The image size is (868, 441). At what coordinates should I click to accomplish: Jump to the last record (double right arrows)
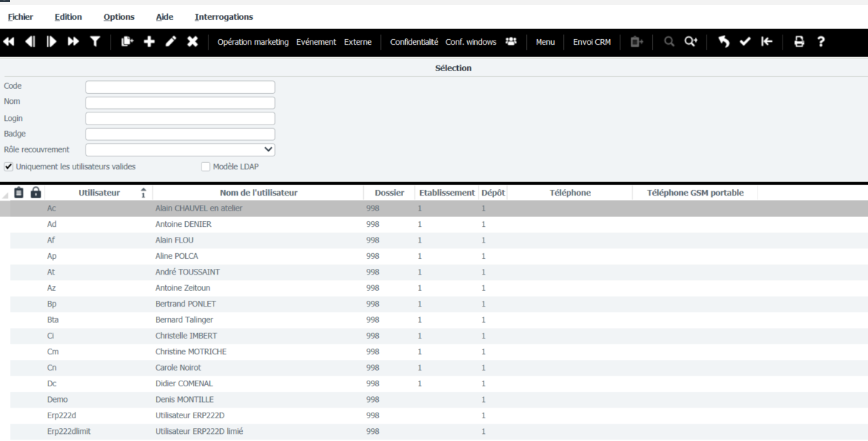pyautogui.click(x=73, y=42)
